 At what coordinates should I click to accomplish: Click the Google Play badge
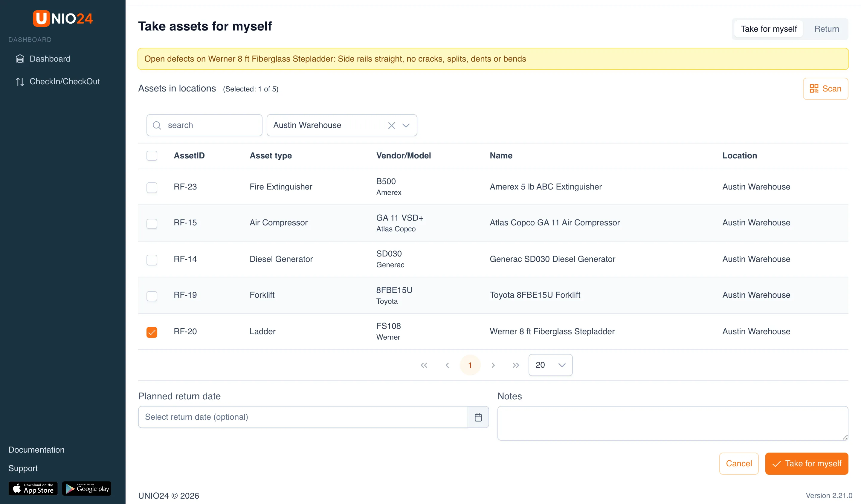[x=87, y=488]
